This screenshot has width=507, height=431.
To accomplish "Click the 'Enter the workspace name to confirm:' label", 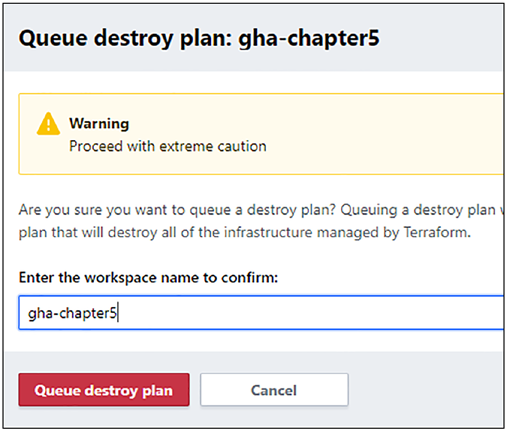I will [x=148, y=278].
